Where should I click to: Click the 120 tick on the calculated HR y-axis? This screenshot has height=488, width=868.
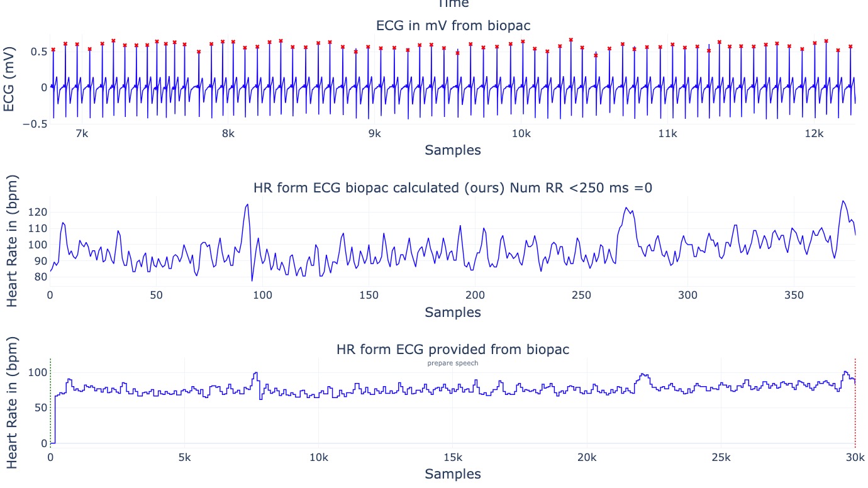pyautogui.click(x=38, y=212)
